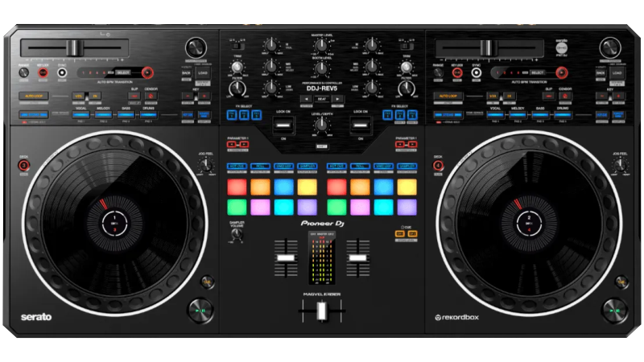Toggle the right channel LOCK ON lever

360,125
